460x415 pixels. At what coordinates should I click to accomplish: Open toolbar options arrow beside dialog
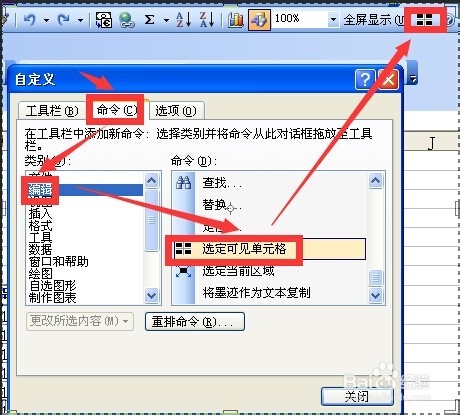(x=413, y=79)
